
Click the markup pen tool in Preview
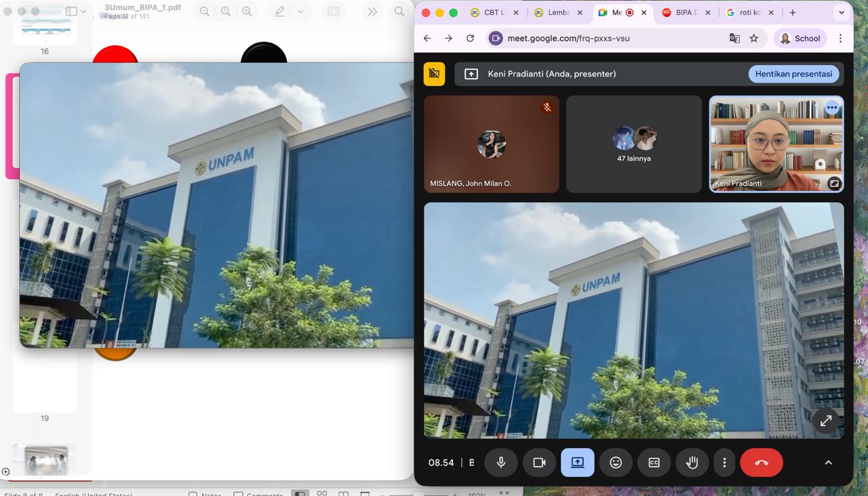(x=279, y=12)
